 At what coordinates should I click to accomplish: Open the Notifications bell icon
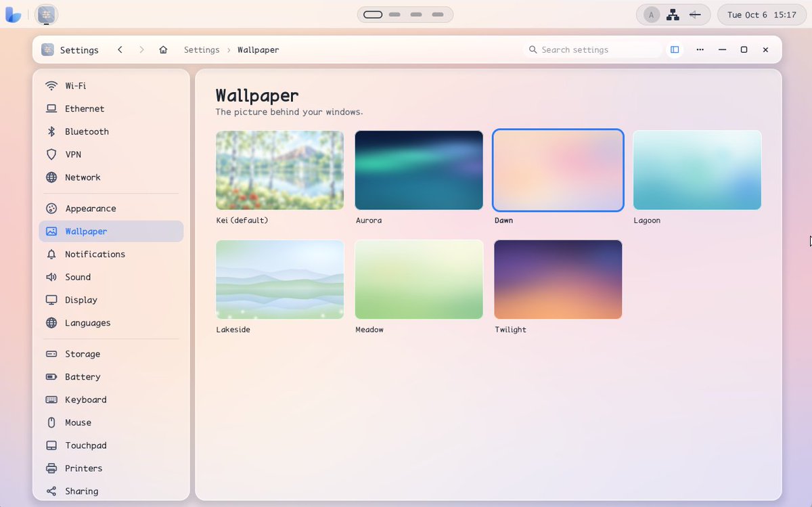51,255
